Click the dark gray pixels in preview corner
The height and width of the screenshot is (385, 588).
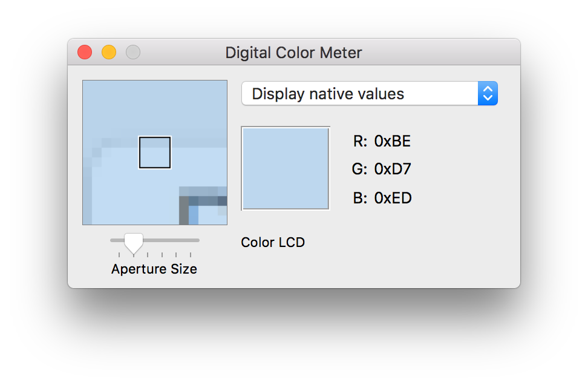pyautogui.click(x=184, y=210)
